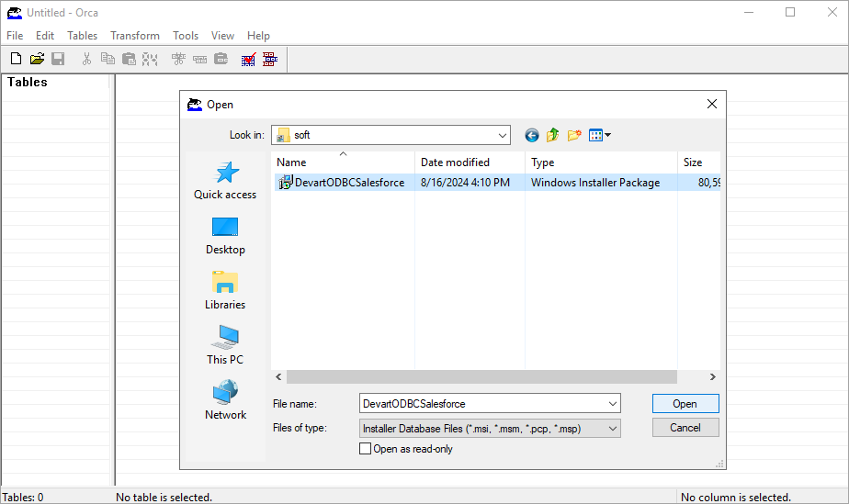Screen dimensions: 849x504
Task: Open the Tables menu
Action: click(x=83, y=36)
